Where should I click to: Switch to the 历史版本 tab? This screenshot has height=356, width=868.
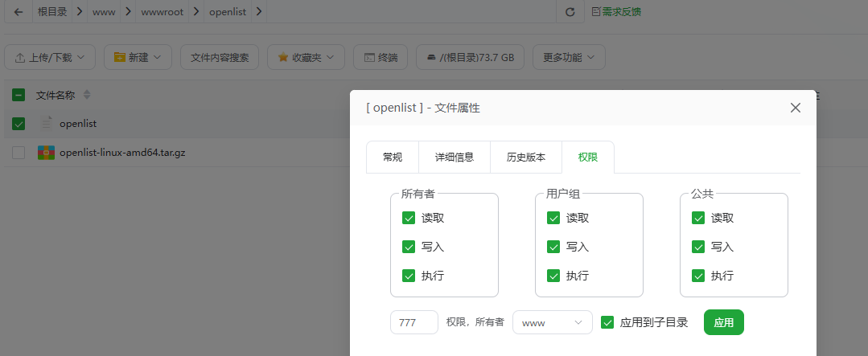tap(526, 157)
